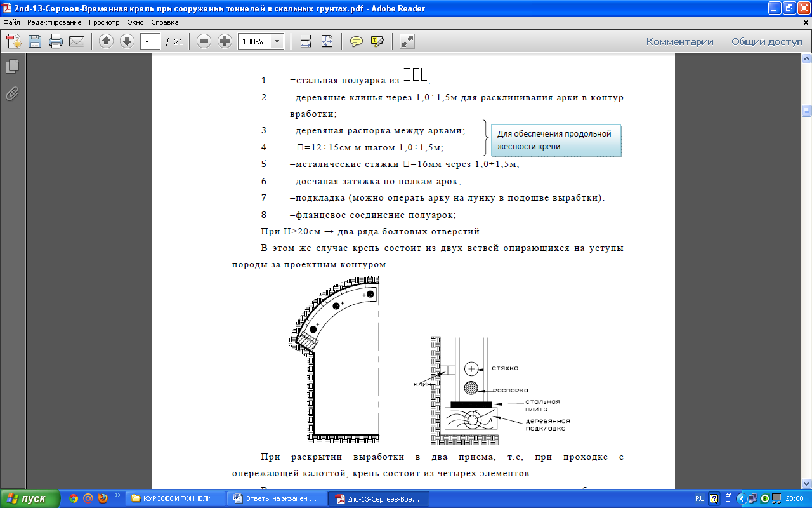Viewport: 812px width, 508px height.
Task: Click the vertical scrollbar thumb
Action: (807, 111)
